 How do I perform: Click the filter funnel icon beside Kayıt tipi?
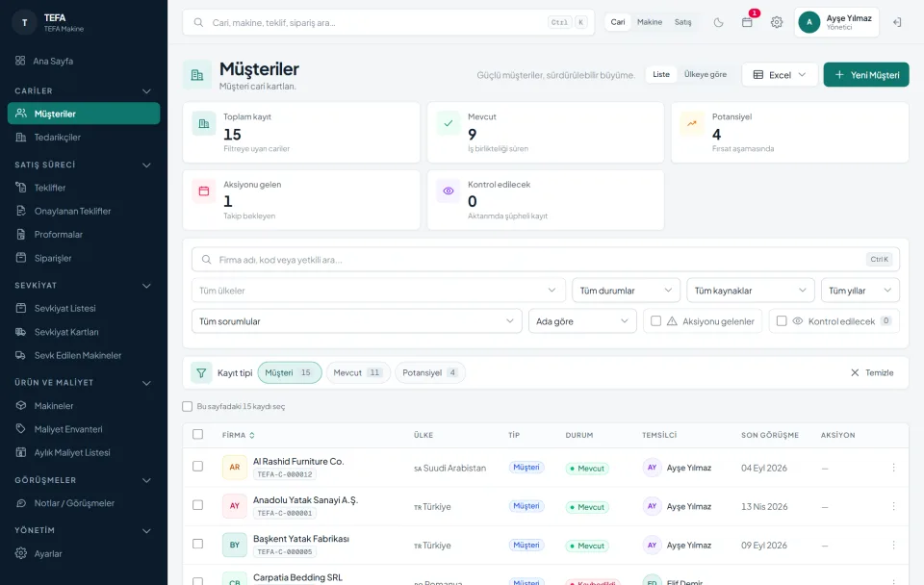[201, 373]
